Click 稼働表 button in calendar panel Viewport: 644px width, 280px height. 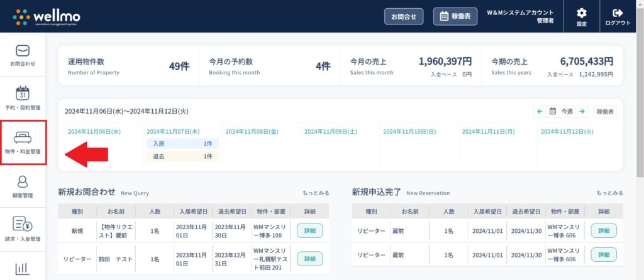tap(605, 111)
